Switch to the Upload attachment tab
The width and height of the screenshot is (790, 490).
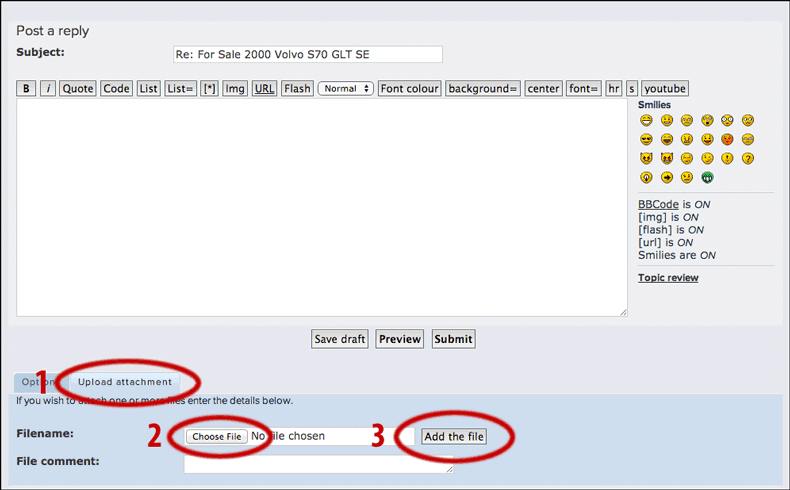click(125, 382)
